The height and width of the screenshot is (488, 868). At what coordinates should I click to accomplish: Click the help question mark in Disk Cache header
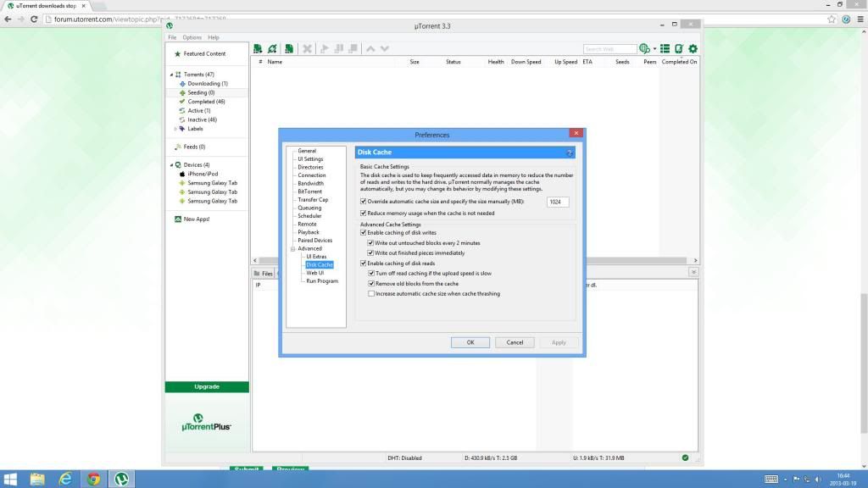tap(569, 152)
